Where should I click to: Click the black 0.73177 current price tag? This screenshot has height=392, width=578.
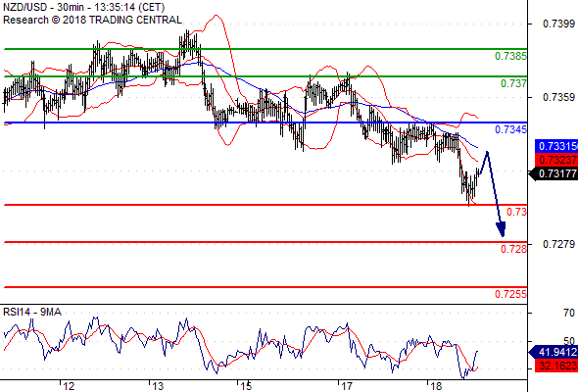click(554, 173)
